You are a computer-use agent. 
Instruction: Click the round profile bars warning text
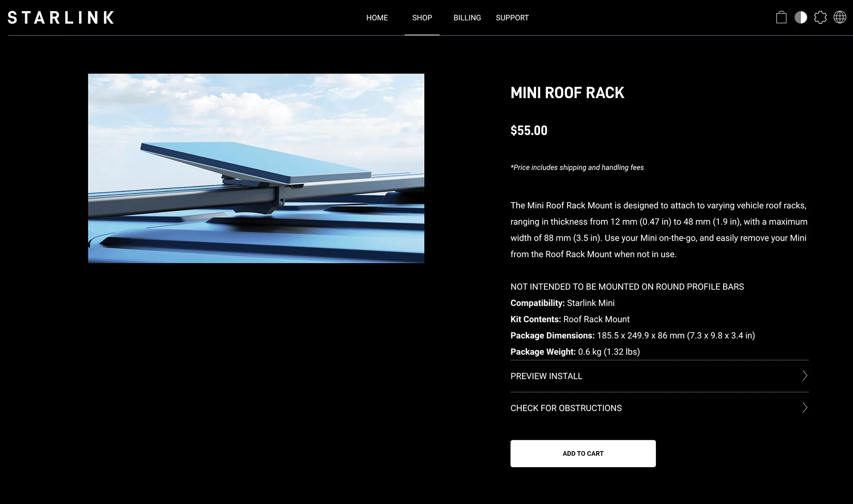627,287
